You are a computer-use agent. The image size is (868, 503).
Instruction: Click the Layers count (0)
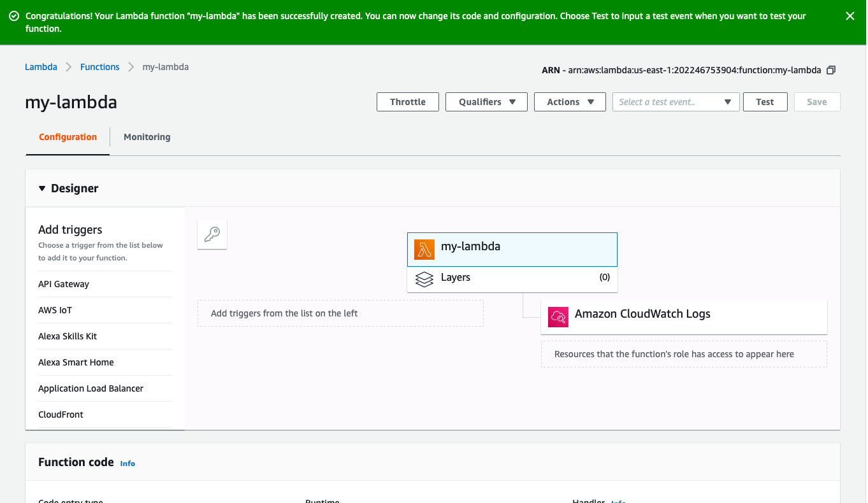click(x=605, y=278)
